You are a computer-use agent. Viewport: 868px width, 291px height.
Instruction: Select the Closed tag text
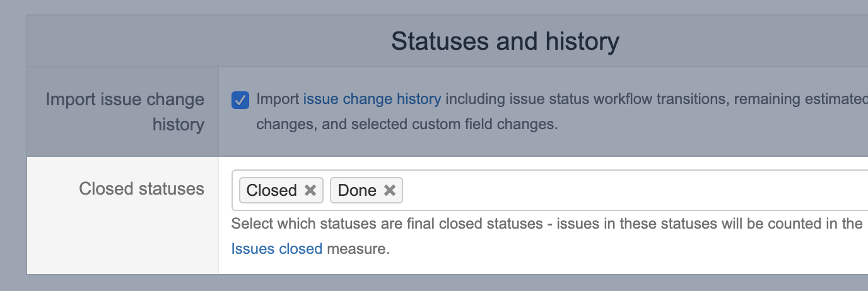[x=271, y=190]
